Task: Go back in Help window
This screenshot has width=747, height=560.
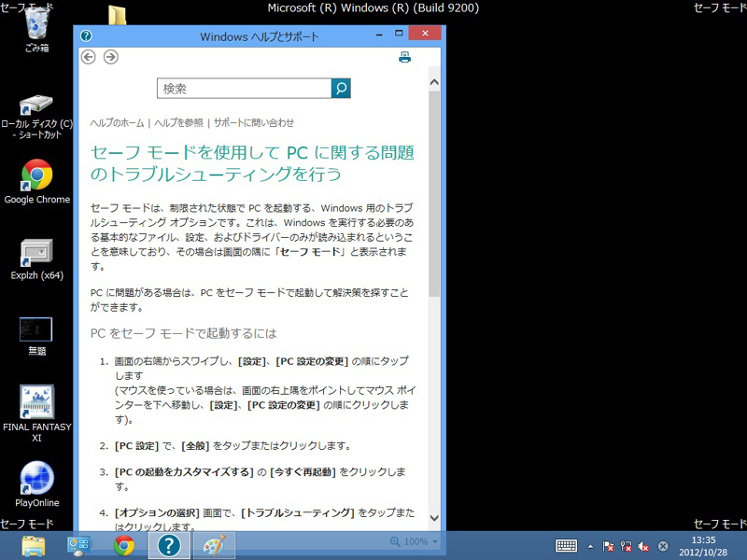Action: pyautogui.click(x=88, y=57)
